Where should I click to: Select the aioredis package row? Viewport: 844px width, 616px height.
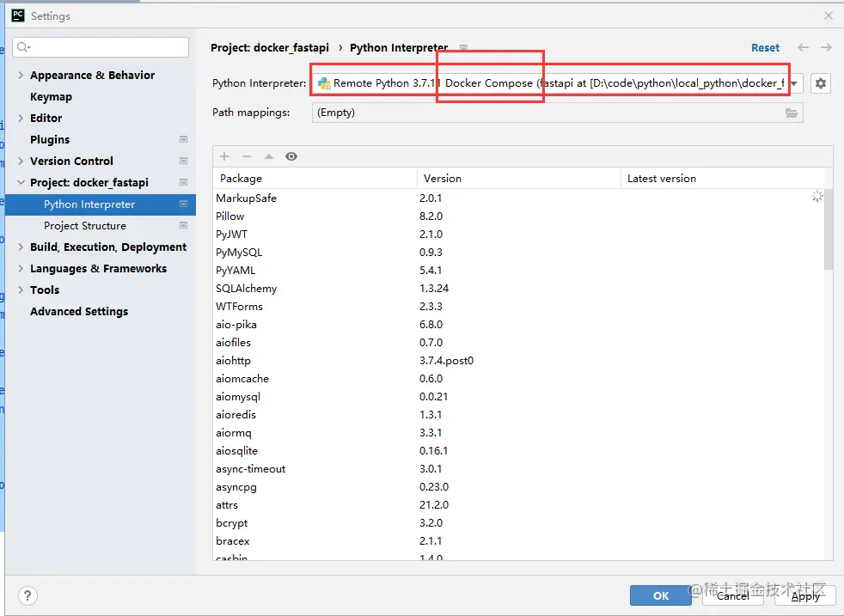point(518,414)
